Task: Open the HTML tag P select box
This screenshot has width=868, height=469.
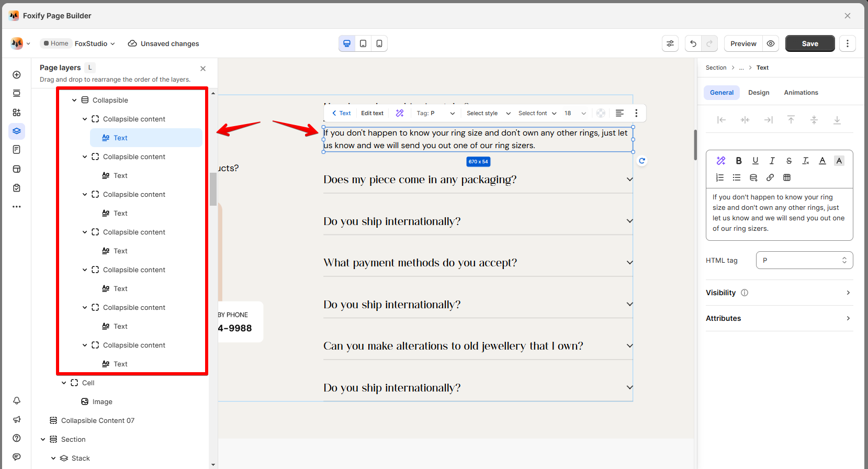Action: tap(804, 260)
